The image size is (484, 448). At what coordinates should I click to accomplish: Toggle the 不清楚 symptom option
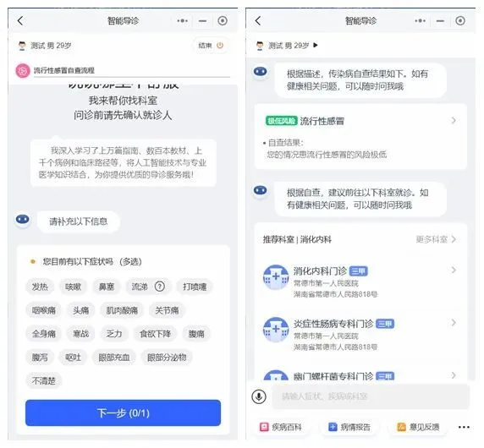click(x=43, y=380)
